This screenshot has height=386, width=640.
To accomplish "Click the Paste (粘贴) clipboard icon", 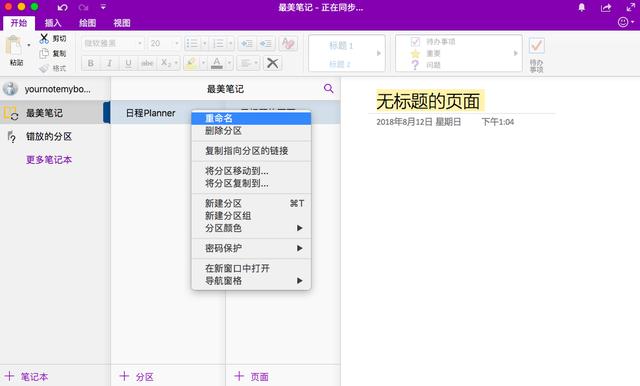I will tap(14, 46).
